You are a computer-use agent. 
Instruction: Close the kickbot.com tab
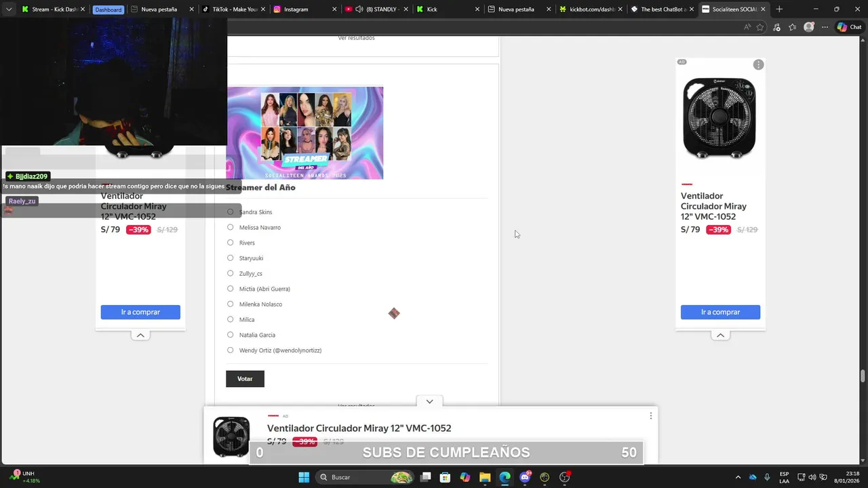(x=620, y=9)
